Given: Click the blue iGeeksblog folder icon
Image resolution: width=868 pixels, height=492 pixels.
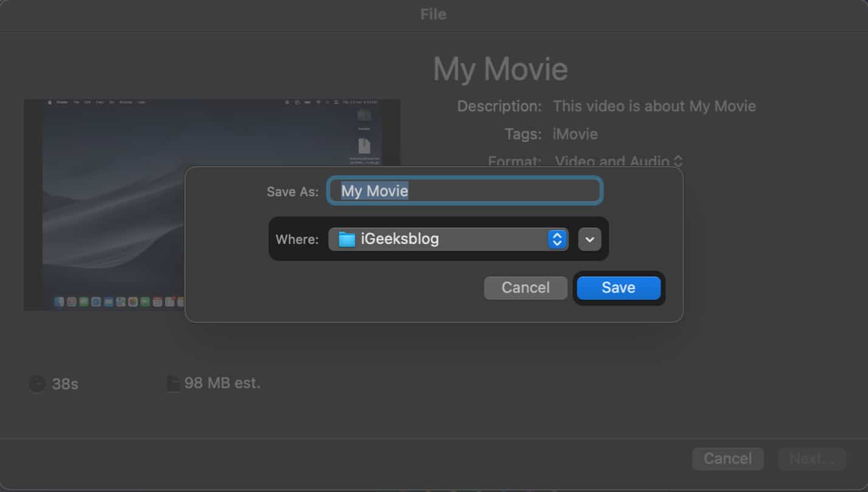Looking at the screenshot, I should 346,239.
